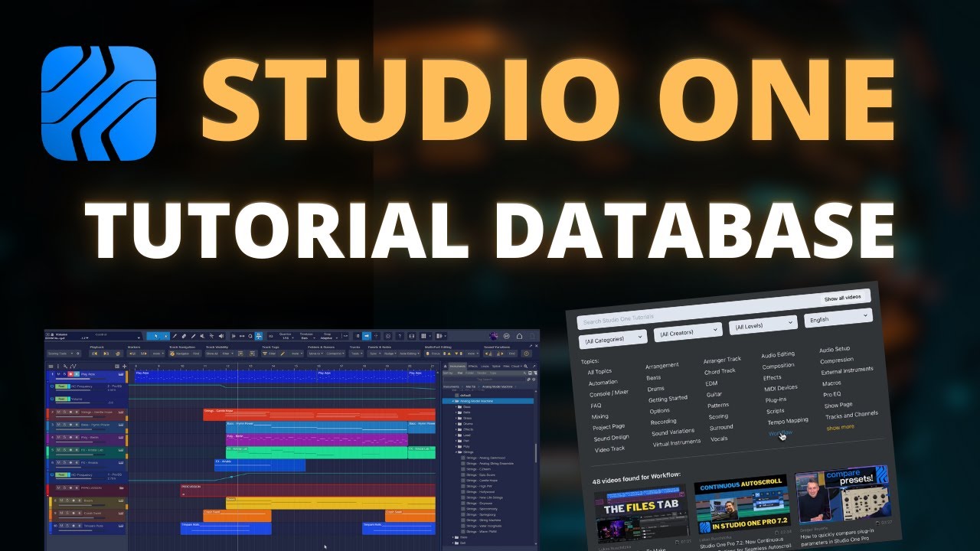980x551 pixels.
Task: Click the folder icon on PERCUSSION track
Action: pos(122,487)
